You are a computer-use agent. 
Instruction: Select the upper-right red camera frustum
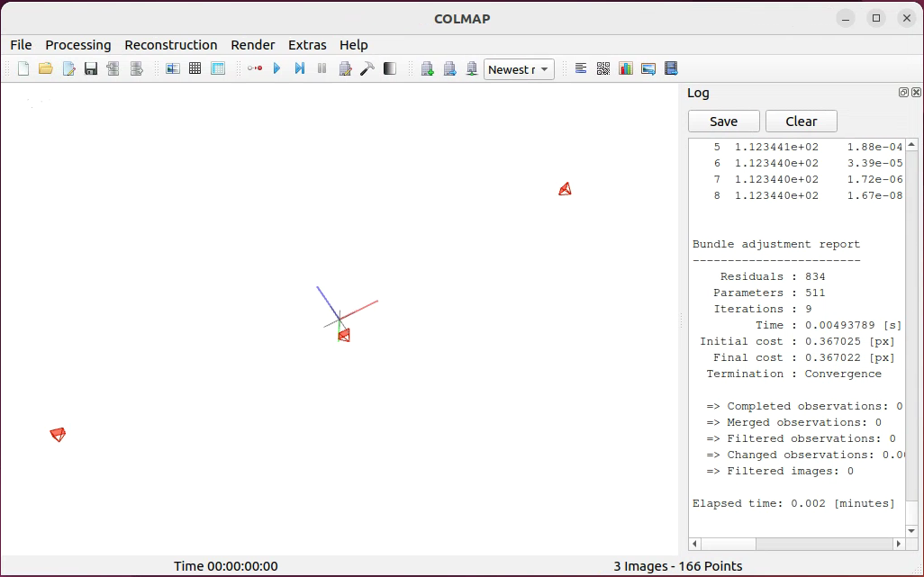[565, 189]
